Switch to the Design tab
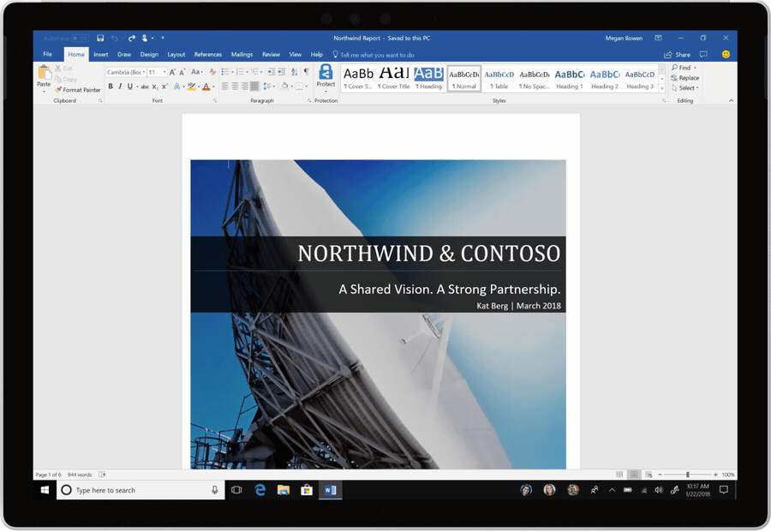The height and width of the screenshot is (532, 771). (149, 55)
